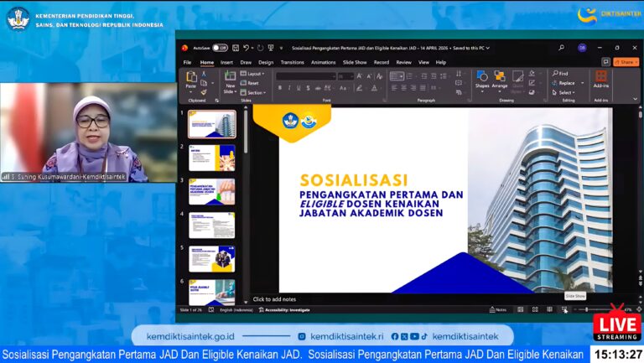Click the Clear All Formatting icon
Image resolution: width=644 pixels, height=363 pixels.
(380, 76)
